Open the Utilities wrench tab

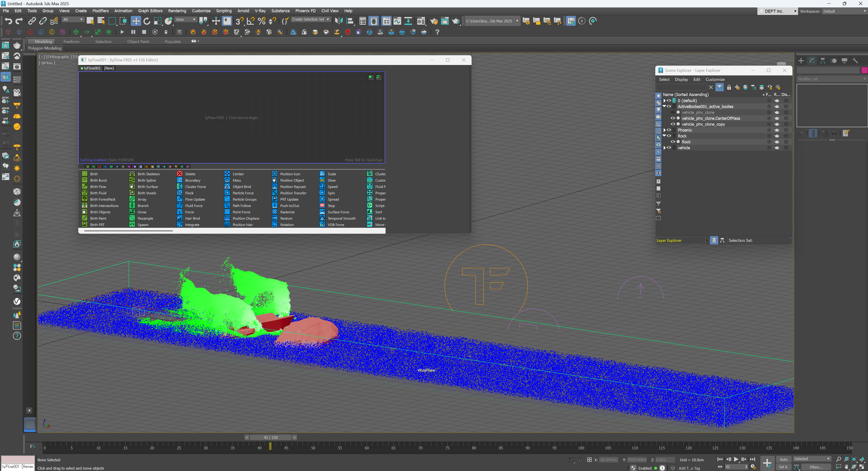coord(855,61)
